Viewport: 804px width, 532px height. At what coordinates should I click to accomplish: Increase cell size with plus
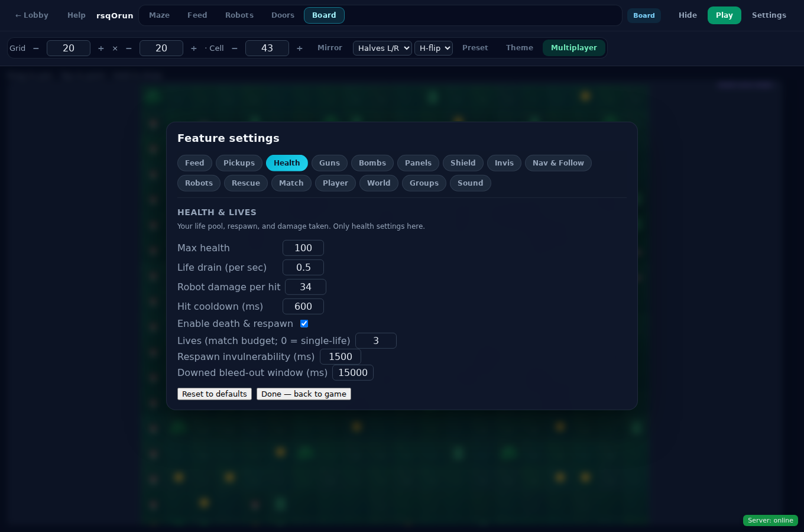[300, 48]
